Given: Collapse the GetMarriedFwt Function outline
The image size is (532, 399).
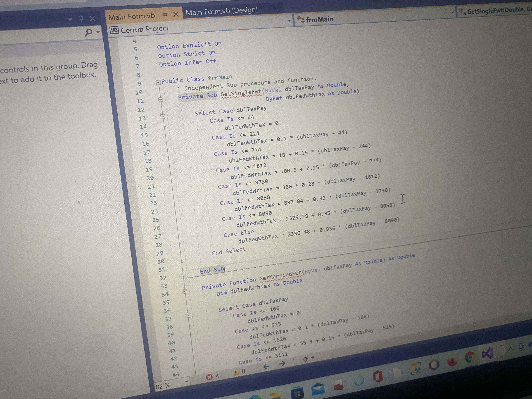Looking at the screenshot, I should coord(185,291).
